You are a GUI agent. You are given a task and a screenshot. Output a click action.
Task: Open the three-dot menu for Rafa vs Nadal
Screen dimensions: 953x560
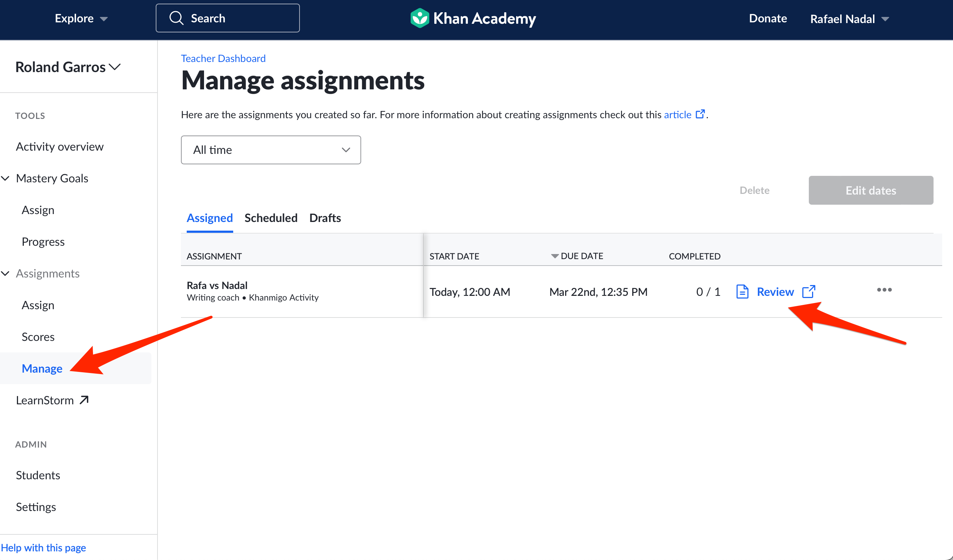pos(884,290)
